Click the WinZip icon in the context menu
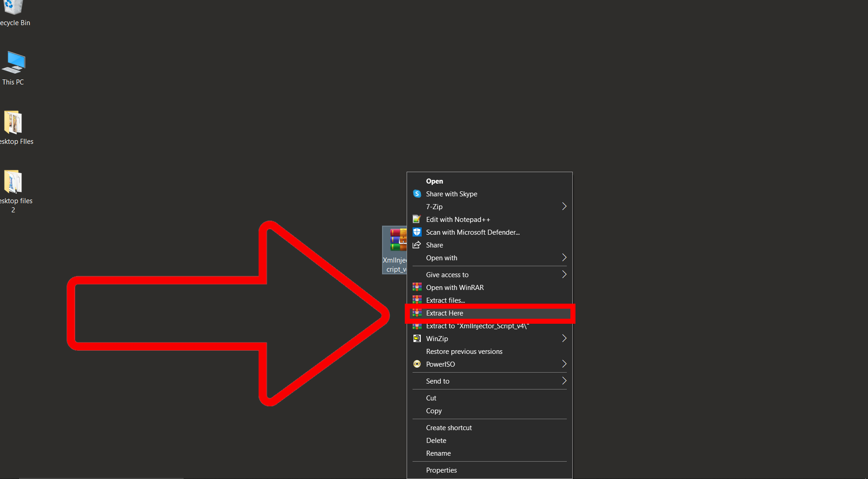This screenshot has height=479, width=868. 417,338
